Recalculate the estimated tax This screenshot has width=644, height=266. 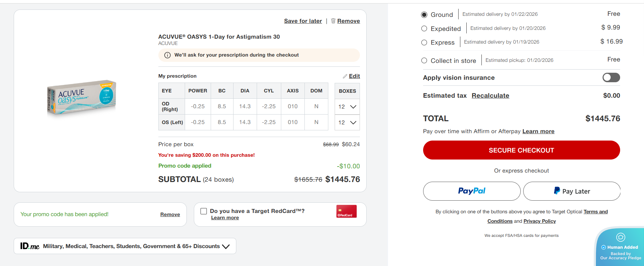pyautogui.click(x=490, y=96)
